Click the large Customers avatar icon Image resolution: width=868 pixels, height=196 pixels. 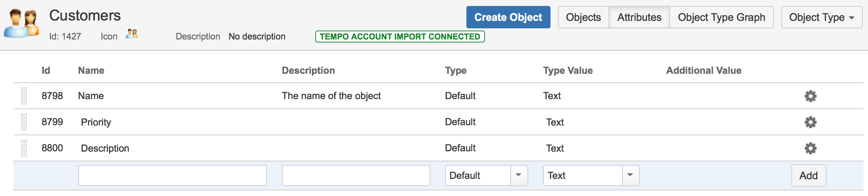tap(22, 23)
